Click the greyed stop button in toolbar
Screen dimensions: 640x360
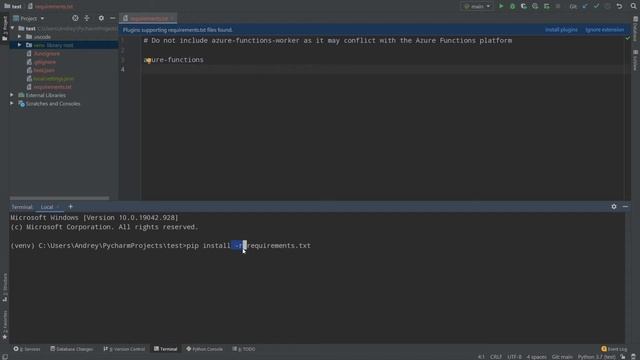[558, 6]
